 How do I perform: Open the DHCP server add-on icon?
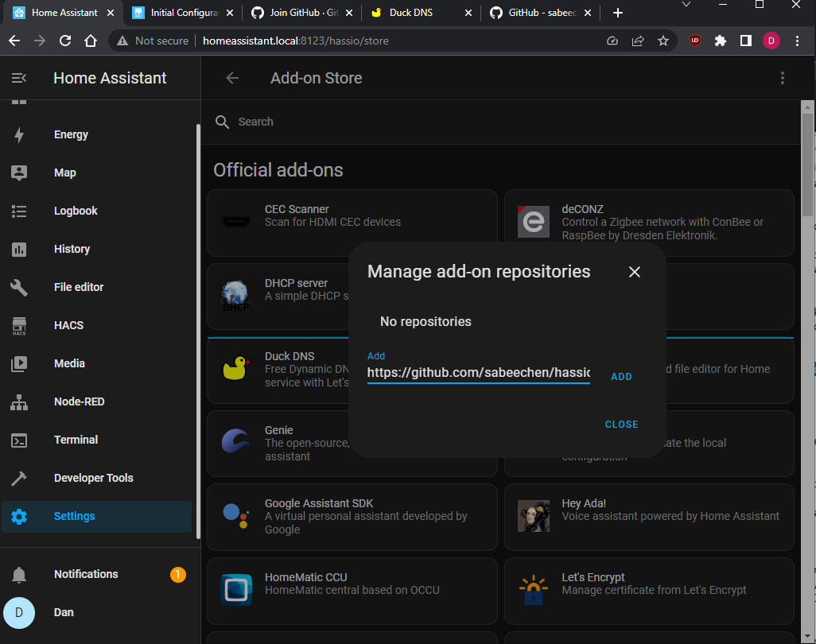(235, 296)
